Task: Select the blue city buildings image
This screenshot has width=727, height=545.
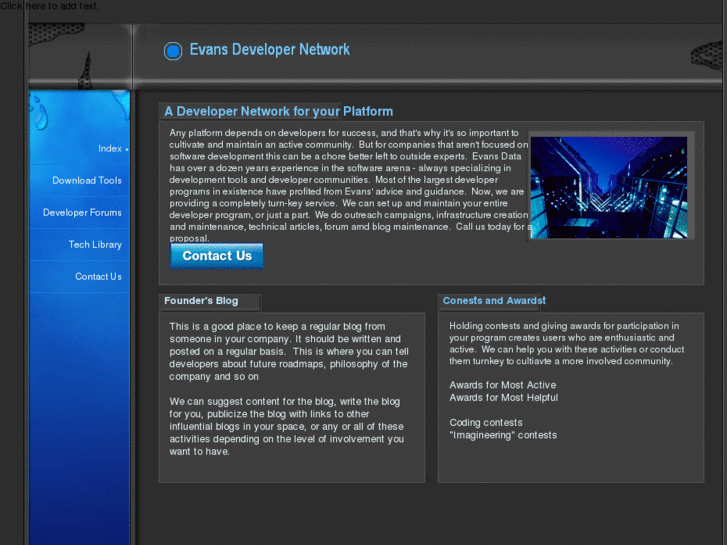Action: click(x=609, y=187)
